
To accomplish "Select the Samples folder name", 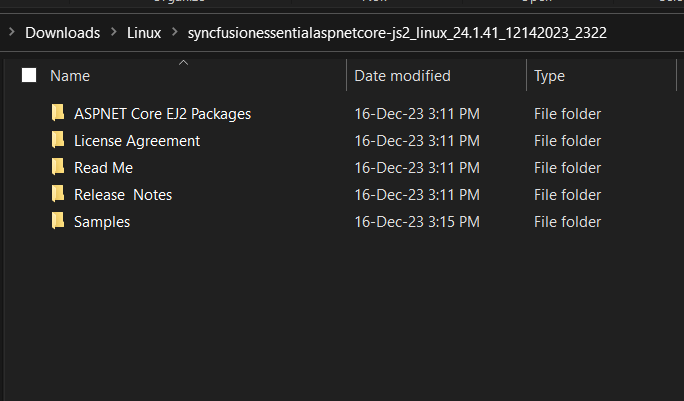I will click(102, 221).
